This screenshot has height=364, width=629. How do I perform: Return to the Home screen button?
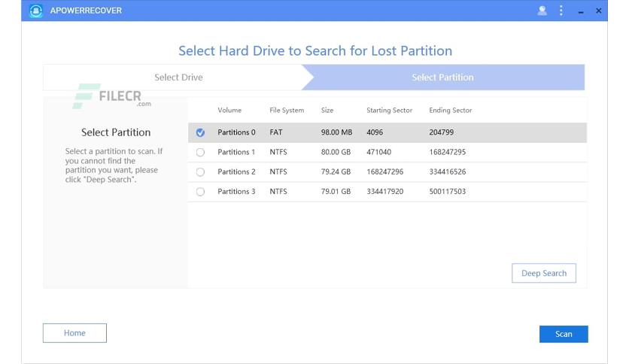point(74,332)
